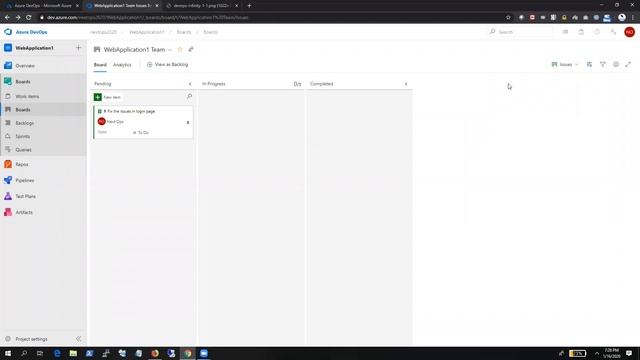Switch to the Board tab
Image resolution: width=640 pixels, height=360 pixels.
100,65
